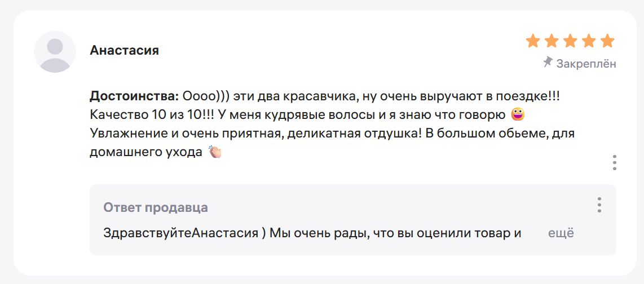Click the second rating star
The image size is (644, 284).
tap(552, 41)
